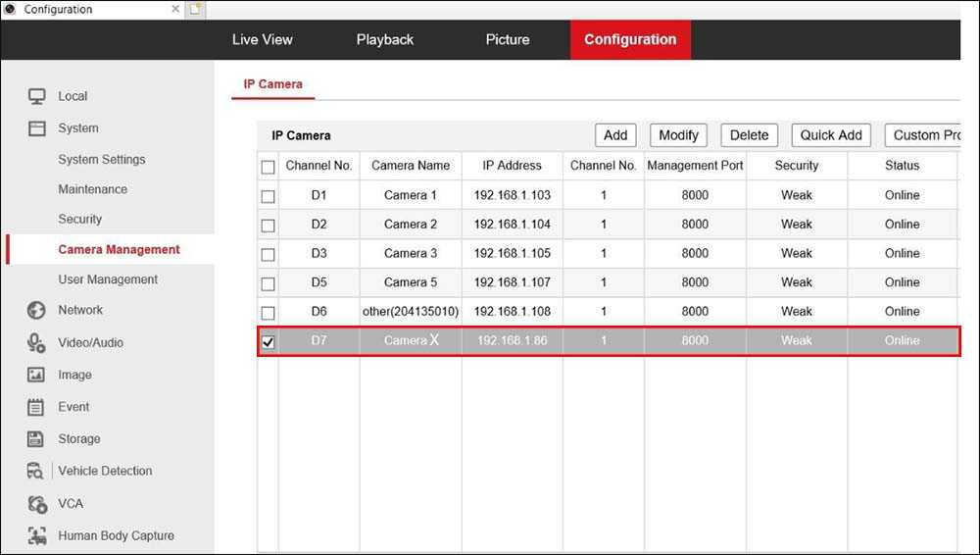Click the Storage disk icon

[37, 439]
